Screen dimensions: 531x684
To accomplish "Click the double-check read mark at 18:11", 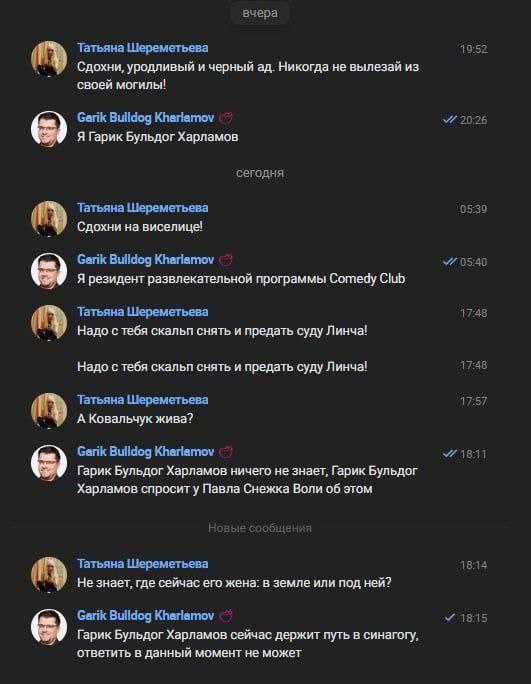I will [449, 454].
